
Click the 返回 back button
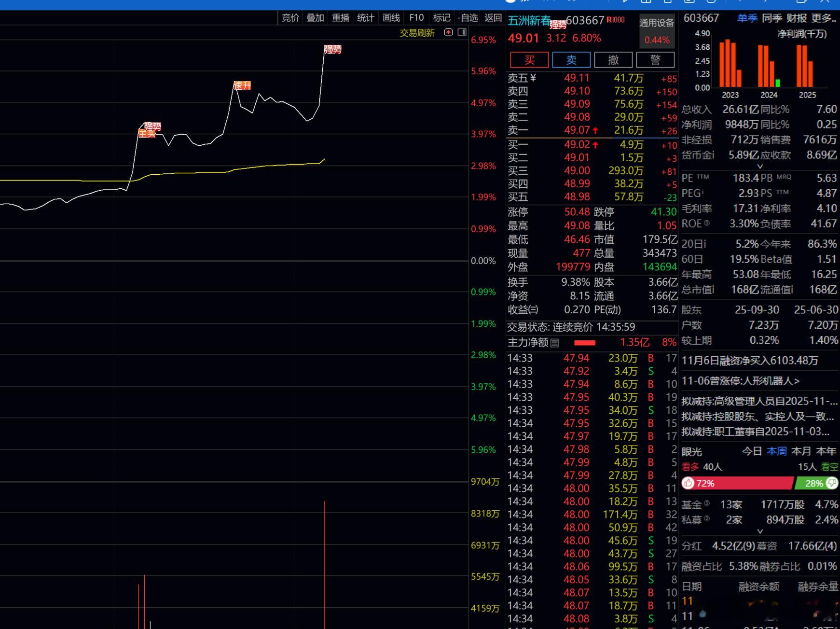(493, 18)
